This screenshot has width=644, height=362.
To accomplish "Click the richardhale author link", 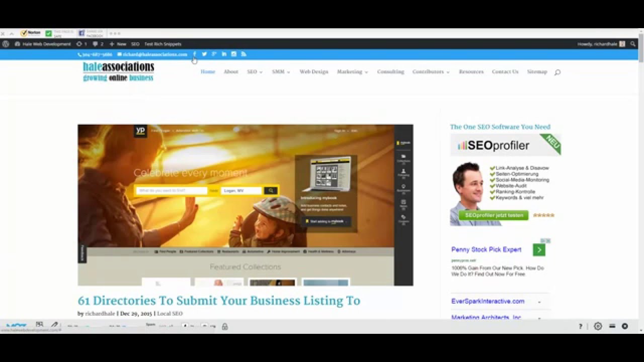I will click(x=100, y=314).
